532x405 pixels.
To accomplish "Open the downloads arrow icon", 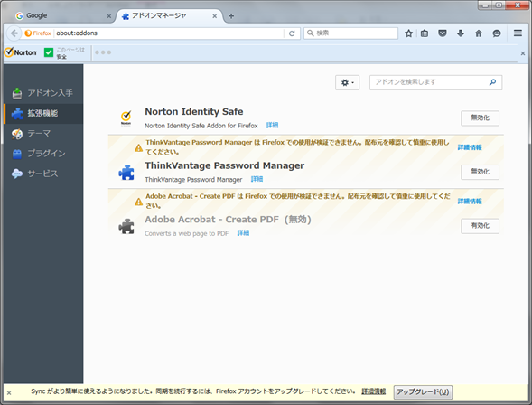I will point(461,33).
